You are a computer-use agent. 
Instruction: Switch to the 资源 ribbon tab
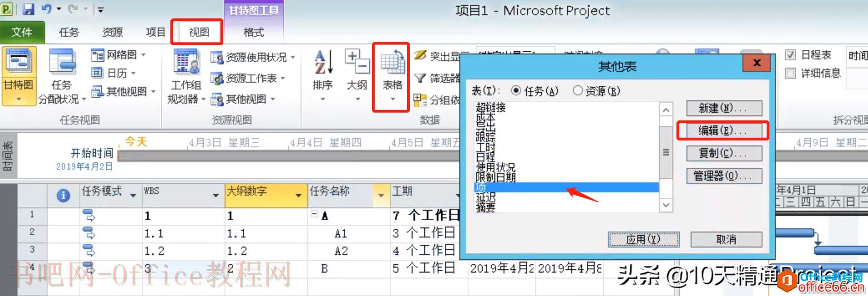tap(112, 32)
